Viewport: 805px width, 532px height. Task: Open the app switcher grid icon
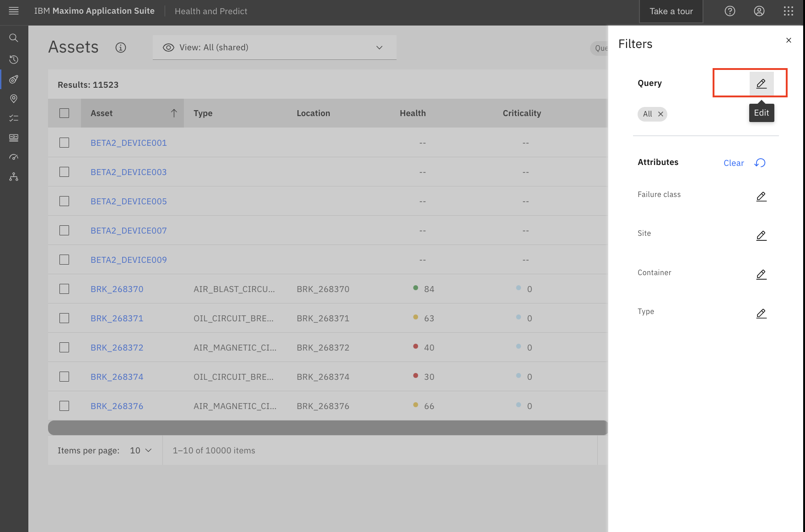[x=789, y=11]
